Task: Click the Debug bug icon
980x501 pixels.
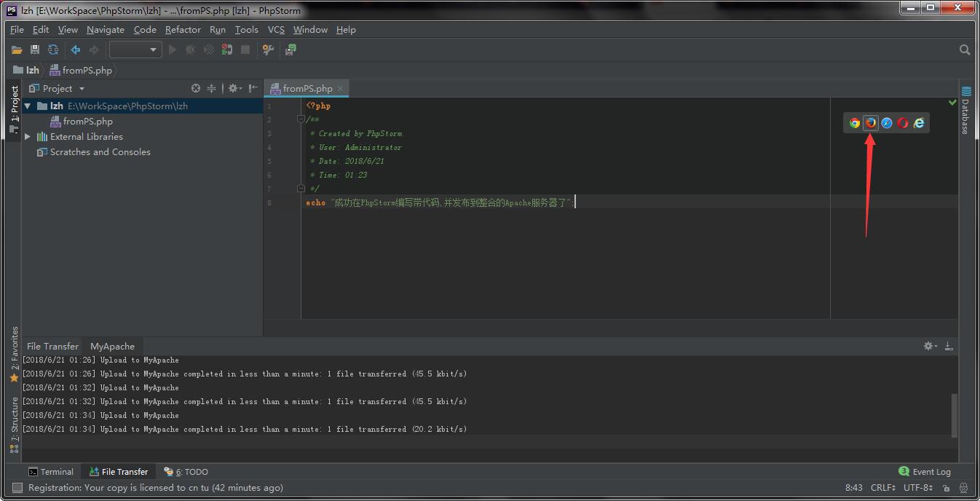Action: pos(191,50)
